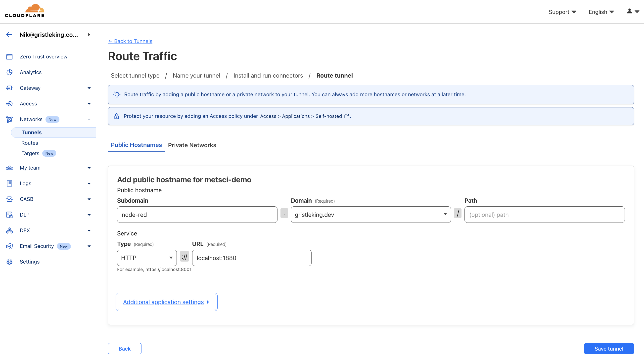Viewport: 644px width, 364px height.
Task: Open the Support menu
Action: pos(562,12)
